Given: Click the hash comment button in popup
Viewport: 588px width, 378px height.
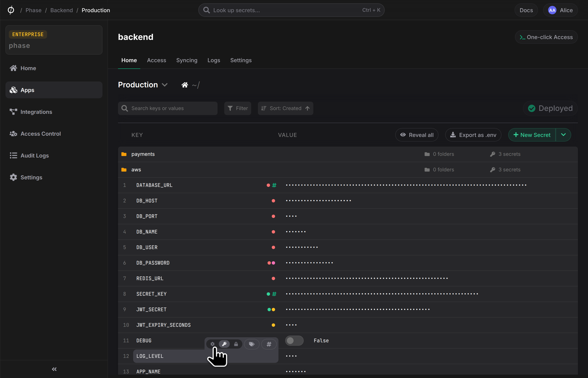Looking at the screenshot, I should coord(269,344).
